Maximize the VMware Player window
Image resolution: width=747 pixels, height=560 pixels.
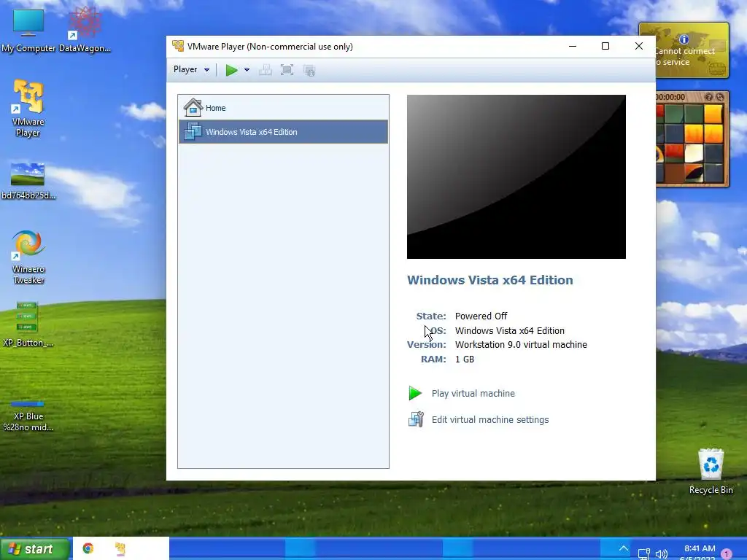tap(605, 46)
